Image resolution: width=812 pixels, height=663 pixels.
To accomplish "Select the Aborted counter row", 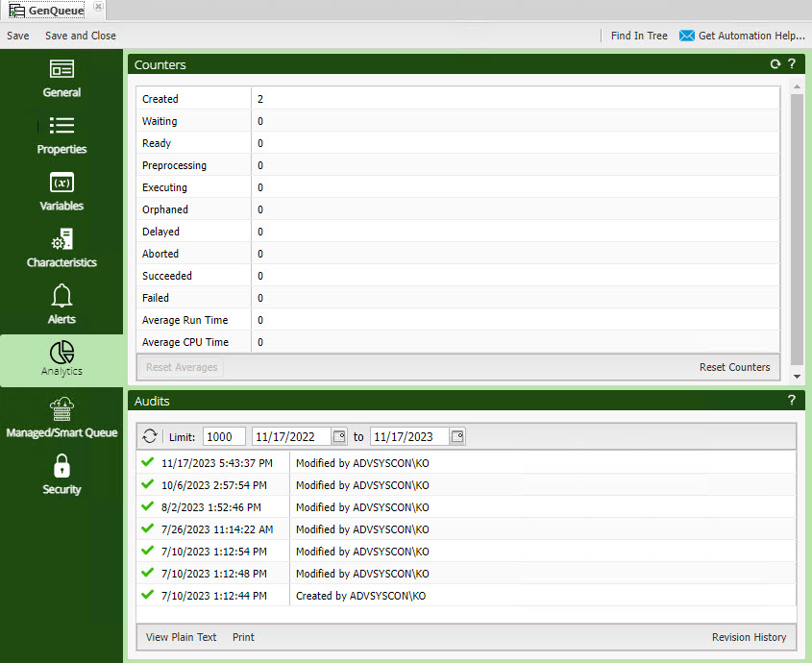I will 457,254.
